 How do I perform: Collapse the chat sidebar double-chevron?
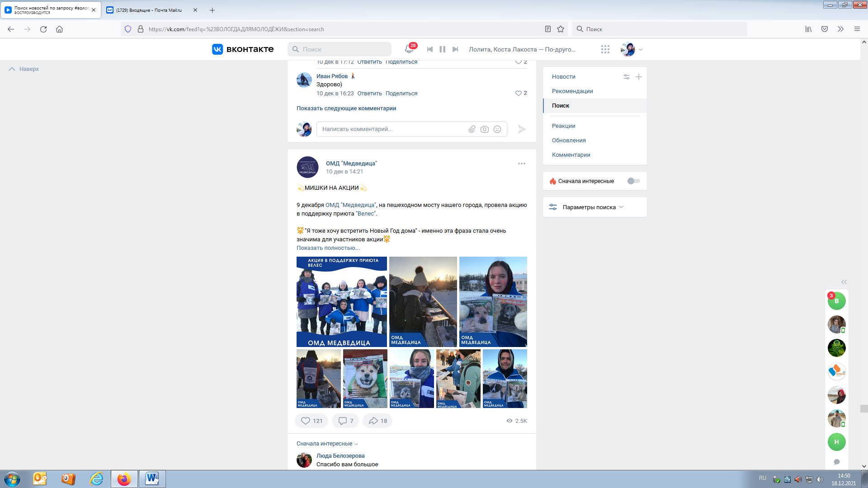(x=844, y=282)
